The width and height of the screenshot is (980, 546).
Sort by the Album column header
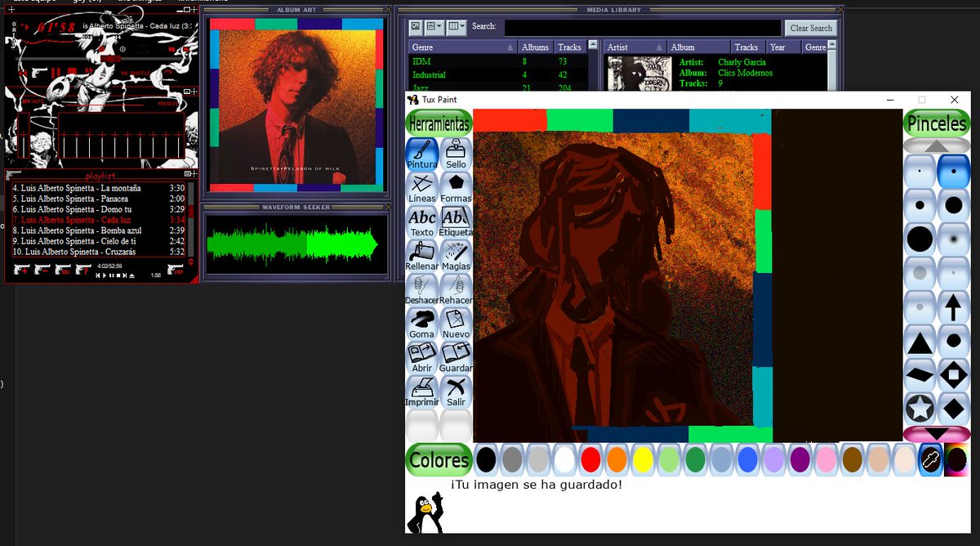(699, 47)
